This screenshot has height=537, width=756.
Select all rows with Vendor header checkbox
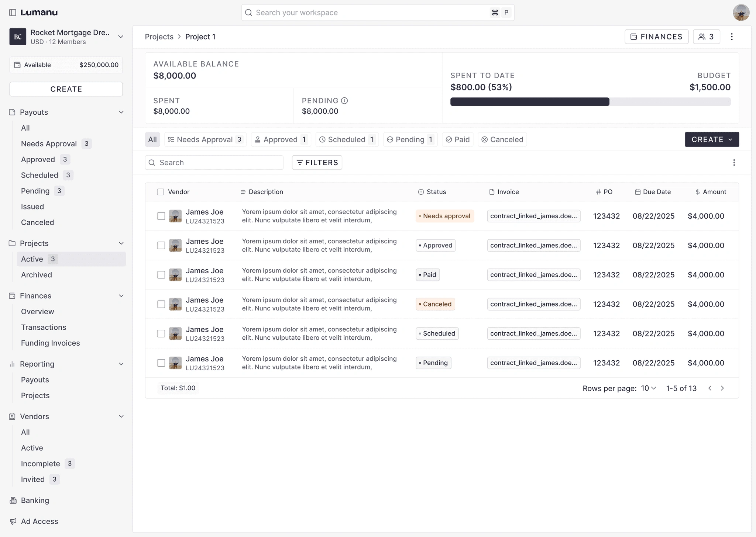click(161, 192)
